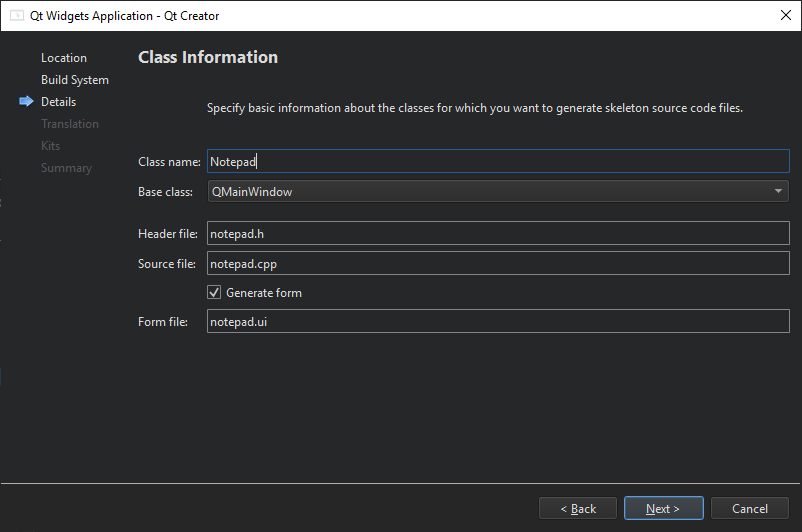The image size is (802, 532).
Task: Focus the Class name field containing Notepad
Action: pyautogui.click(x=498, y=162)
